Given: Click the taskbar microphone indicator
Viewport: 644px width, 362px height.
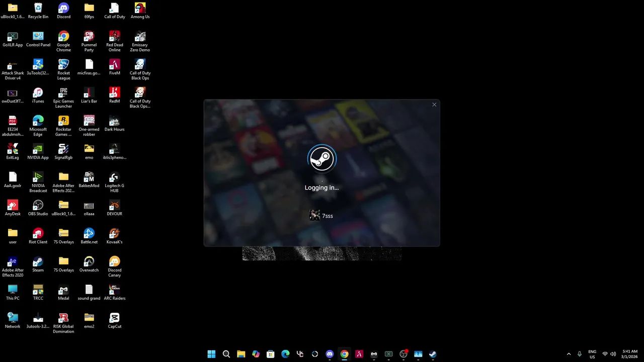Looking at the screenshot, I should coord(580,354).
